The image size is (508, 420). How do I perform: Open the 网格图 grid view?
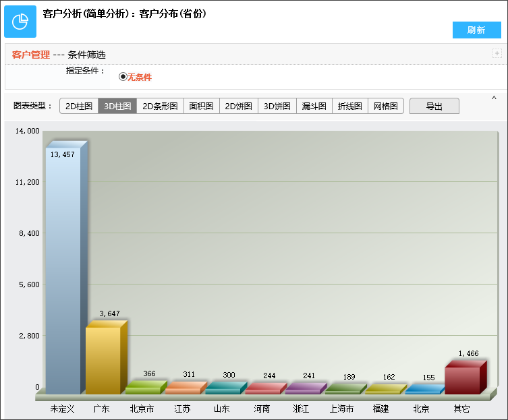[385, 106]
